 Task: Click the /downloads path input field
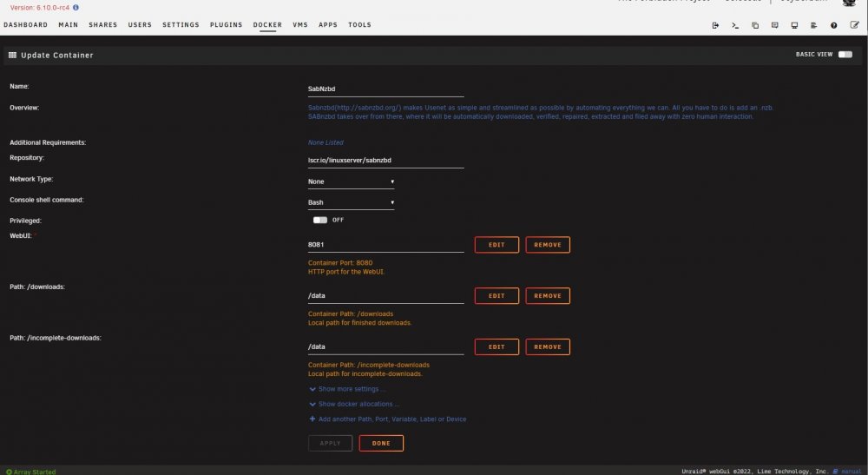pyautogui.click(x=386, y=295)
